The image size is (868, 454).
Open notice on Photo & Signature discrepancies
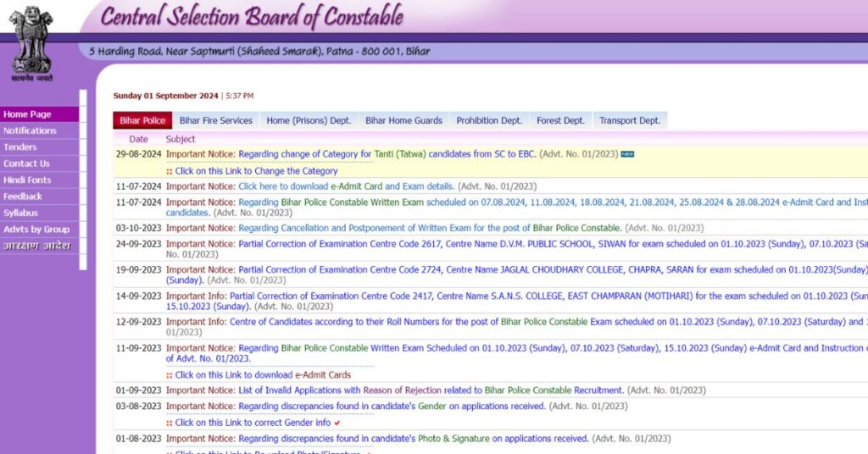(x=414, y=439)
